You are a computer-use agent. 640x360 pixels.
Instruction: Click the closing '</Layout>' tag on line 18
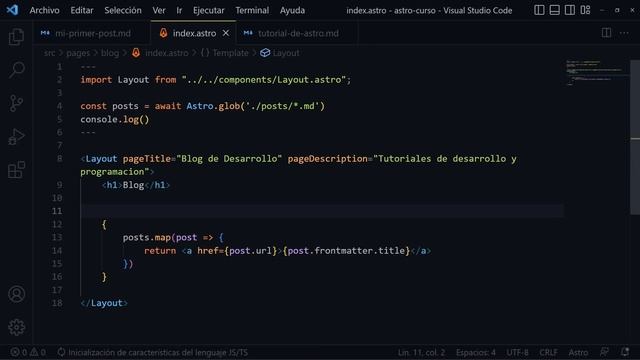104,303
